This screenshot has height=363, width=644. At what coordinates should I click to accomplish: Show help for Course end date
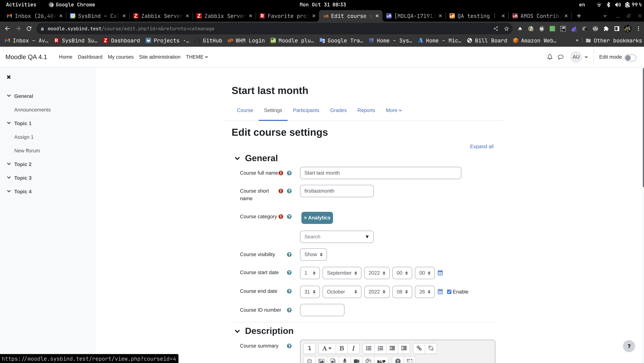(x=289, y=291)
